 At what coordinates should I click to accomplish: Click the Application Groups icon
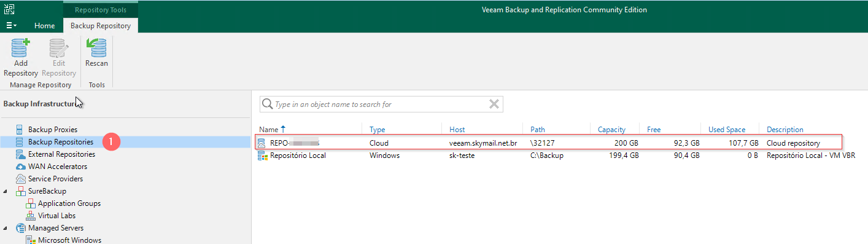(31, 203)
